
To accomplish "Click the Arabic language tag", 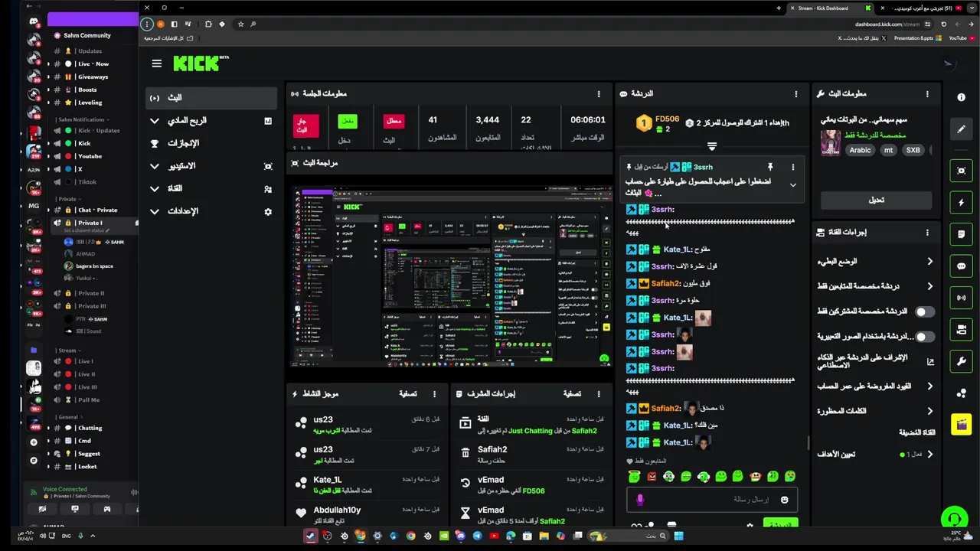I will (x=860, y=151).
